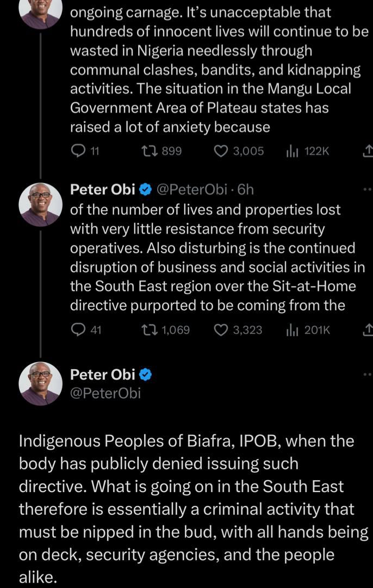This screenshot has width=373, height=588.
Task: View analytics for the 122K views tweet
Action: coord(290,151)
